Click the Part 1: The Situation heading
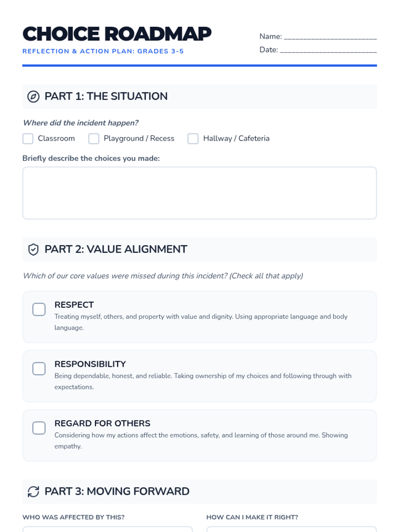The width and height of the screenshot is (399, 532). click(106, 96)
